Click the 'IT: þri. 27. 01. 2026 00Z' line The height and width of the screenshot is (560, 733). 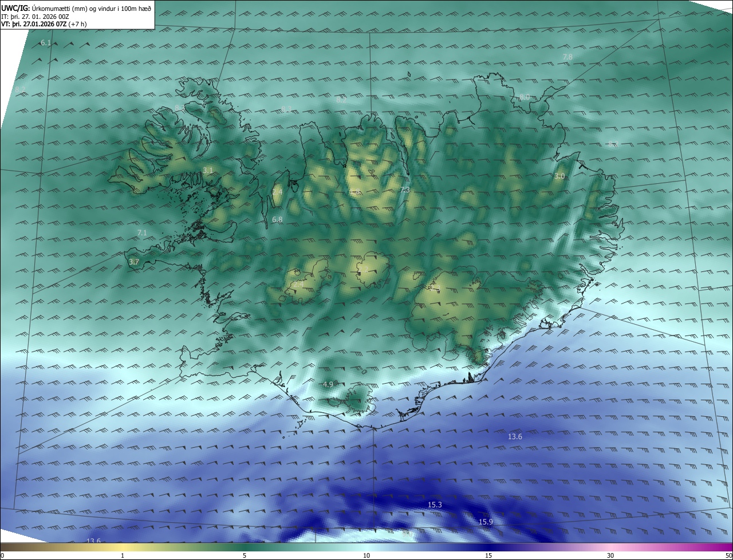point(36,17)
